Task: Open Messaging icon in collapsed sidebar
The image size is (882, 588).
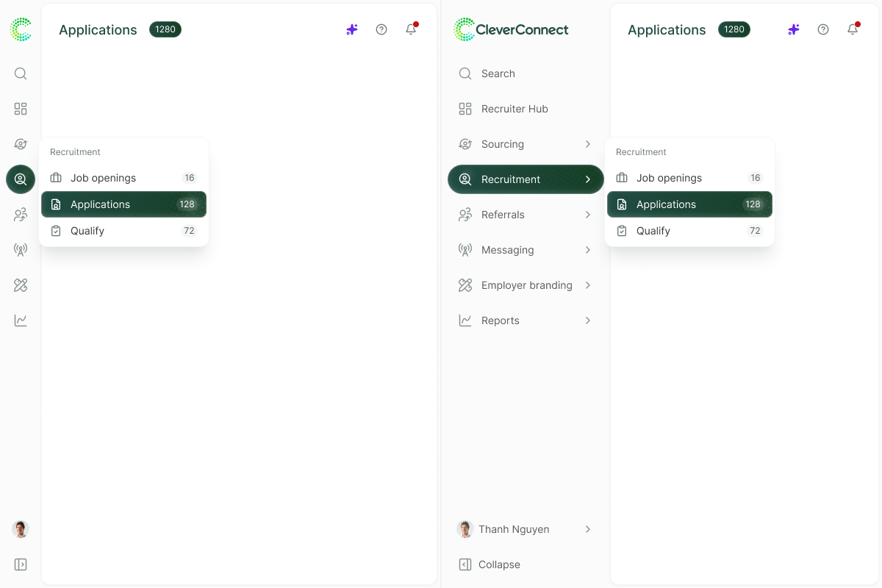Action: pos(21,250)
